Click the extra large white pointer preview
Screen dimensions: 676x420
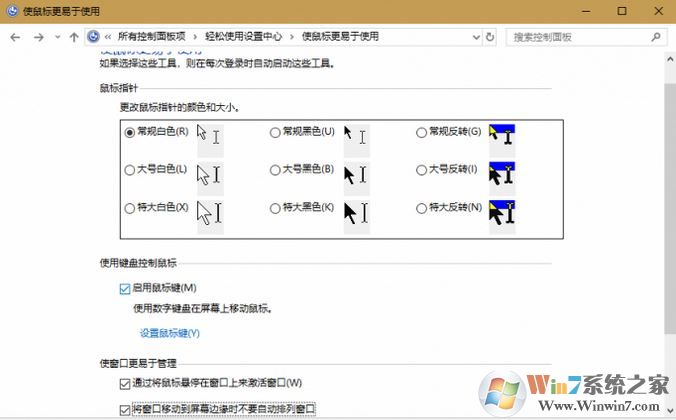point(210,217)
